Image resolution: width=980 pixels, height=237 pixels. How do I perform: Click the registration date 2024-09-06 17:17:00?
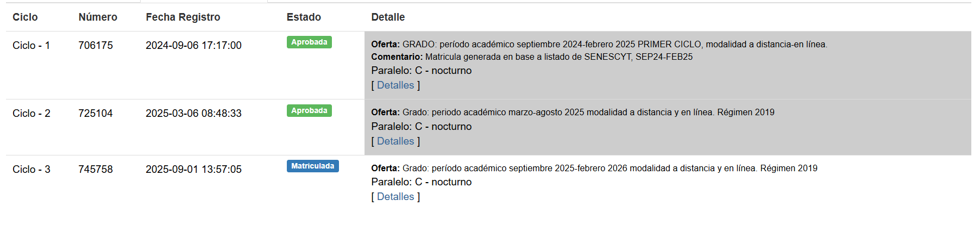click(193, 46)
